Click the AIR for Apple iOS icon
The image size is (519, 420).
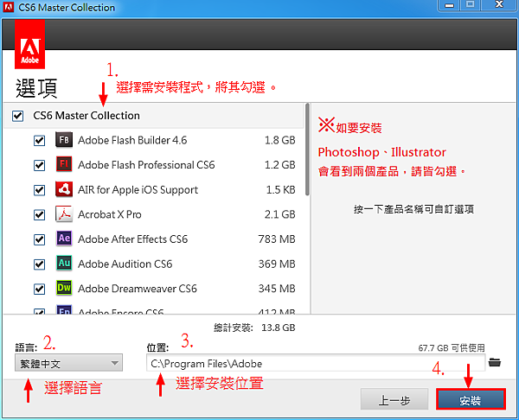(x=64, y=189)
